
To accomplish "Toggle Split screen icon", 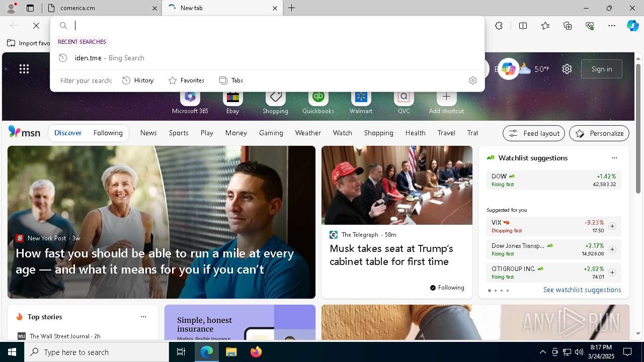I will pyautogui.click(x=523, y=26).
